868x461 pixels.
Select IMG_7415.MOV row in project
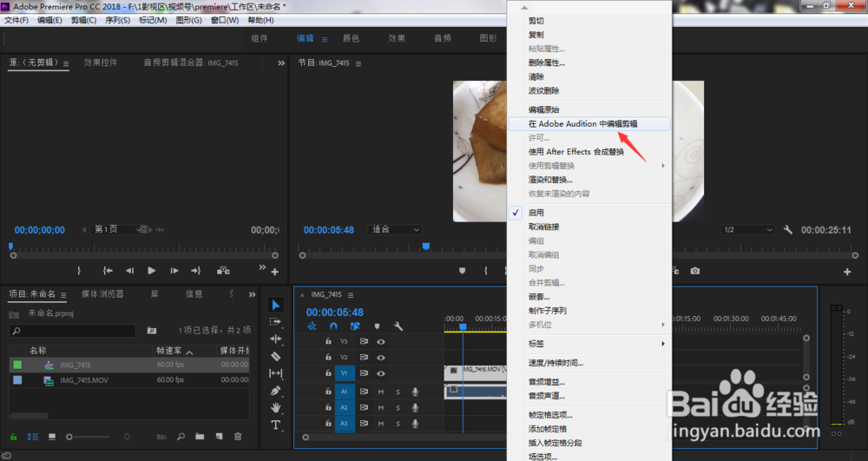coord(129,380)
